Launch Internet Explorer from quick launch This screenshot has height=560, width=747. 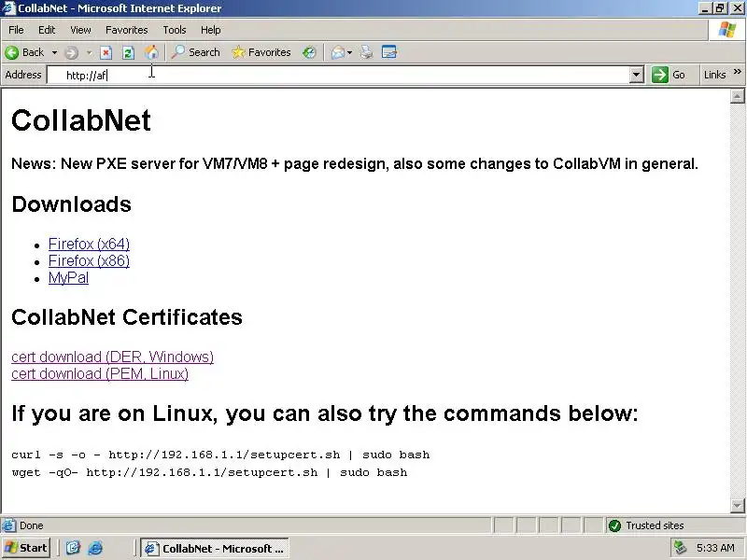pyautogui.click(x=95, y=548)
